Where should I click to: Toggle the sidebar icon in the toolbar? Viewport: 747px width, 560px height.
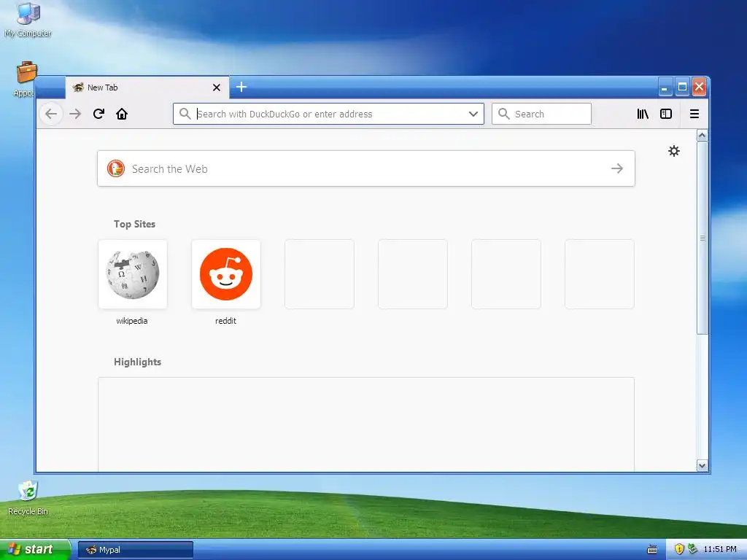[x=666, y=114]
